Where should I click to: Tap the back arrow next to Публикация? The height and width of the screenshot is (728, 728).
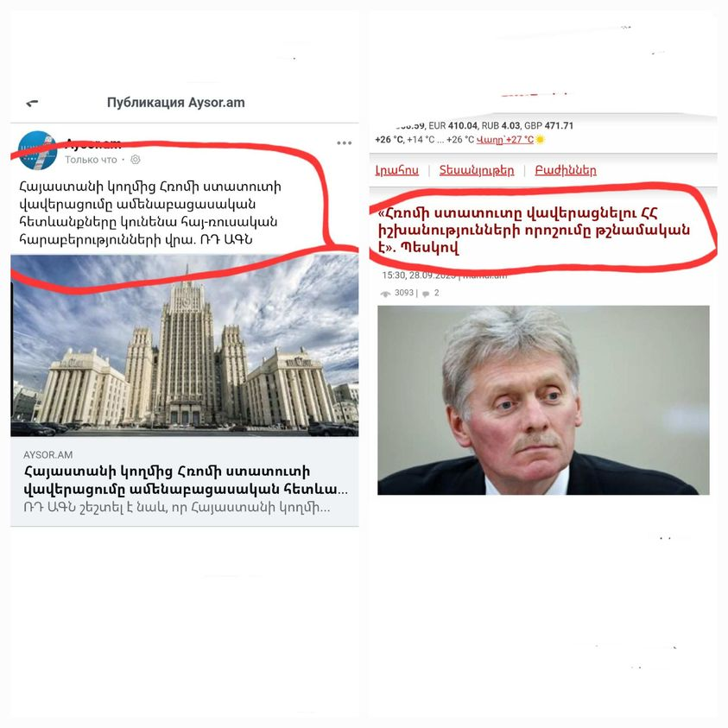click(32, 103)
